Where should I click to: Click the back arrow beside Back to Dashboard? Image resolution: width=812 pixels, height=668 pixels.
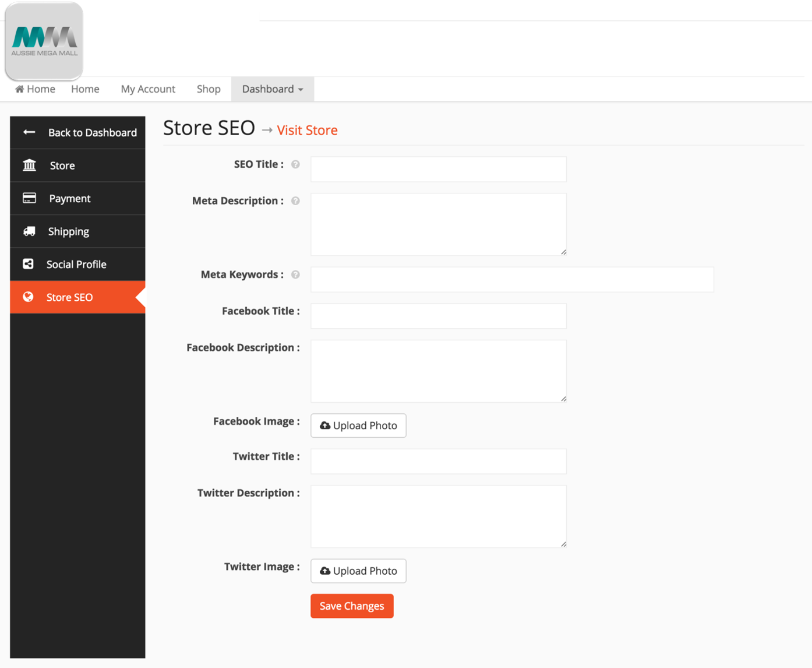pyautogui.click(x=29, y=132)
